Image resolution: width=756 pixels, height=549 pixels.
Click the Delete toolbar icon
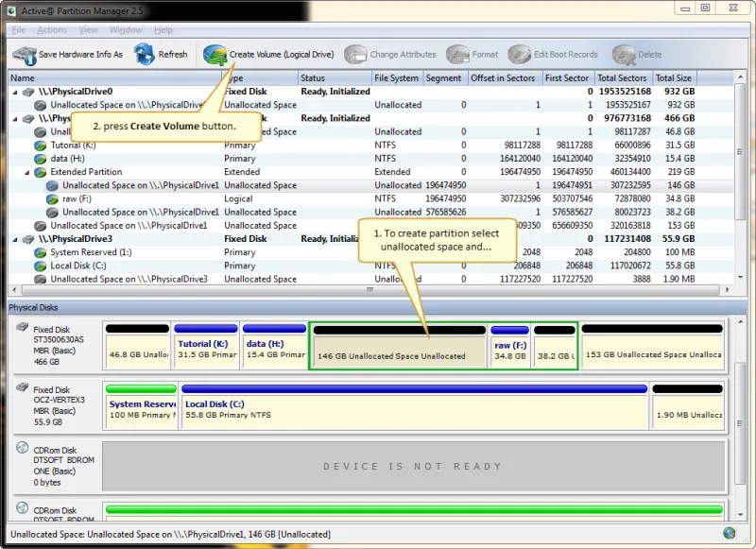point(623,55)
